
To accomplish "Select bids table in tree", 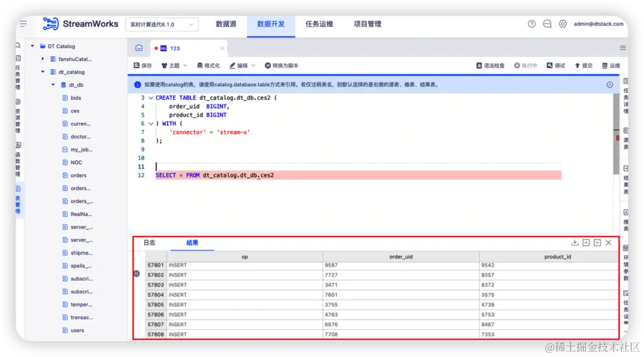I will [76, 98].
